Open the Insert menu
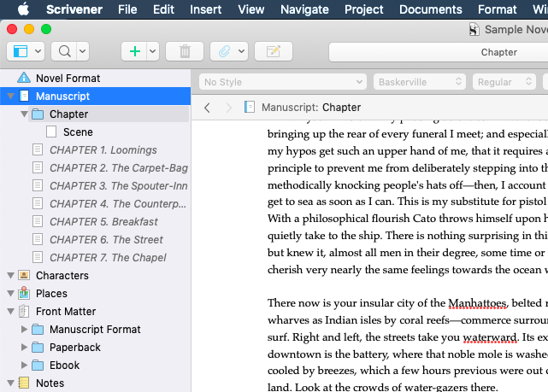The width and height of the screenshot is (548, 392). pyautogui.click(x=205, y=9)
